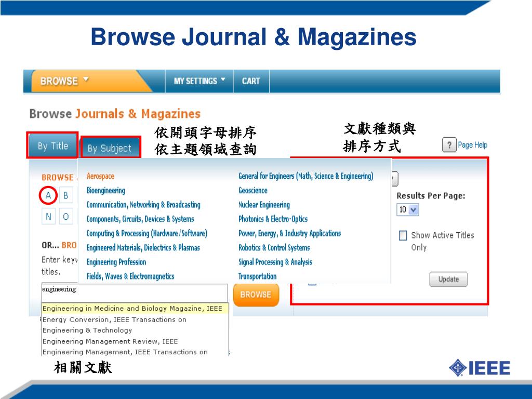Select suggestion Engineering & Technology
Image resolution: width=532 pixels, height=399 pixels.
[x=135, y=330]
